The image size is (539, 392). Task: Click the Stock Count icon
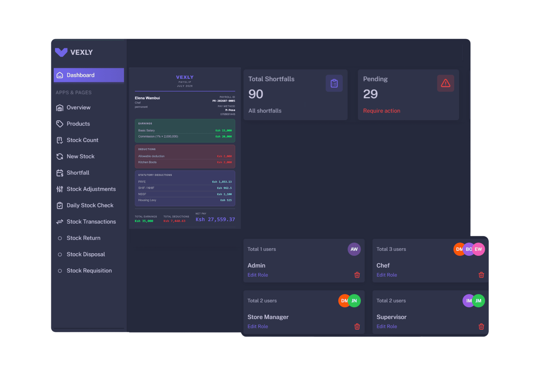pyautogui.click(x=60, y=140)
